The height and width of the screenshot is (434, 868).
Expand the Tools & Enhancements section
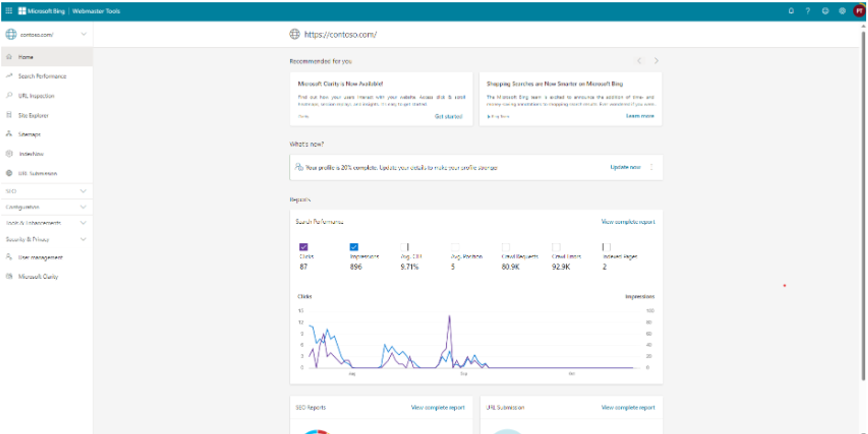47,223
